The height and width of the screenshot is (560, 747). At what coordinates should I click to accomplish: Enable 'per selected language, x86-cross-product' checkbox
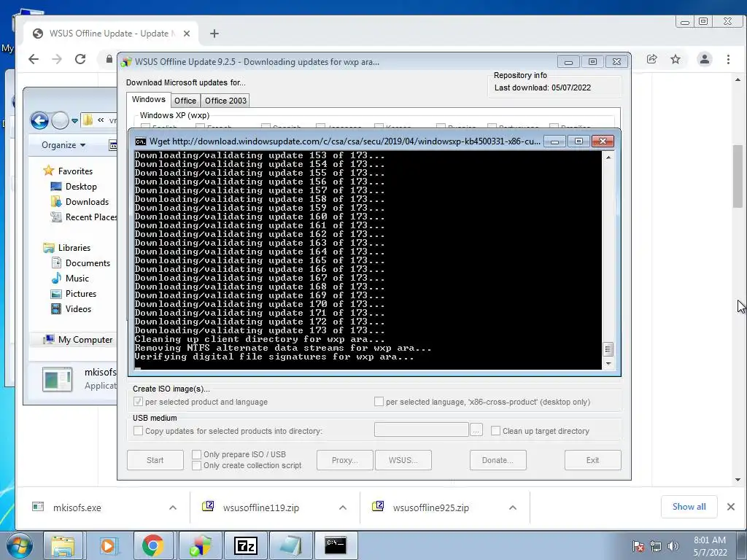pos(379,402)
